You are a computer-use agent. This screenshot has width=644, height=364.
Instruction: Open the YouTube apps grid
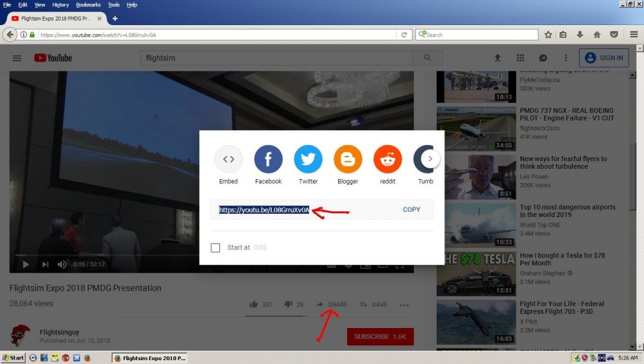click(520, 58)
